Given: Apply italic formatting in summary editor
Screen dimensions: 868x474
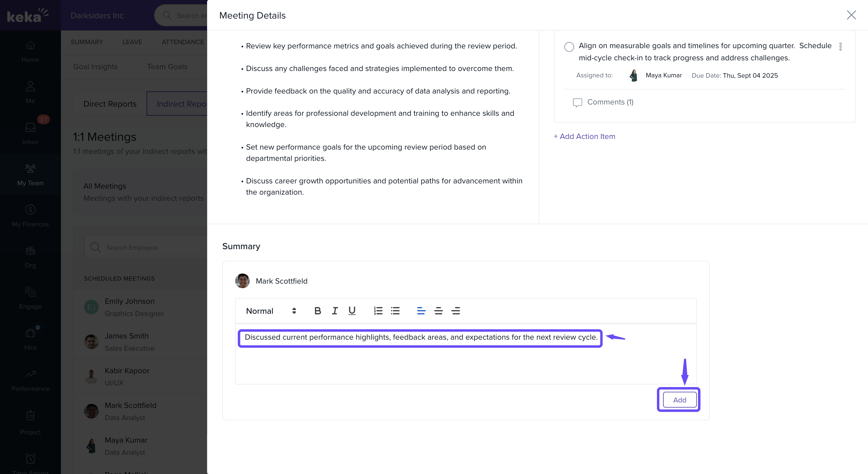Looking at the screenshot, I should coord(335,311).
